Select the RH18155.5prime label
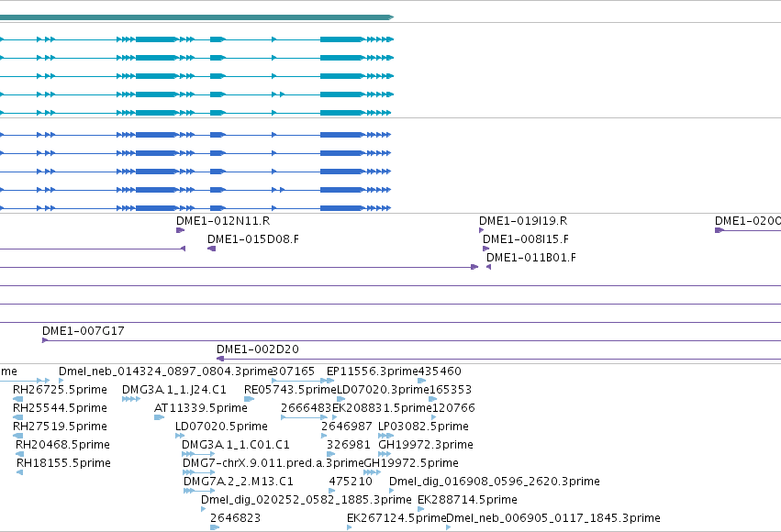 [x=63, y=463]
